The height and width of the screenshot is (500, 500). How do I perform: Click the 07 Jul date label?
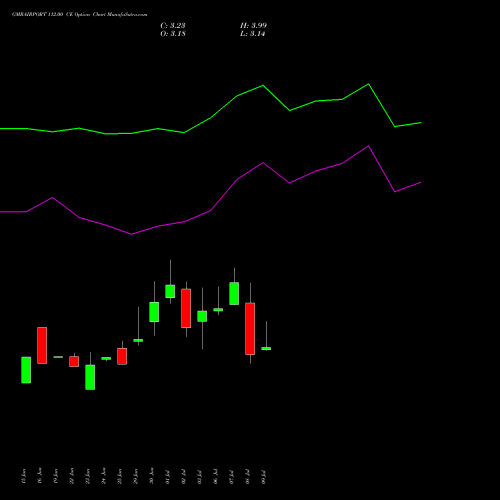tap(231, 477)
